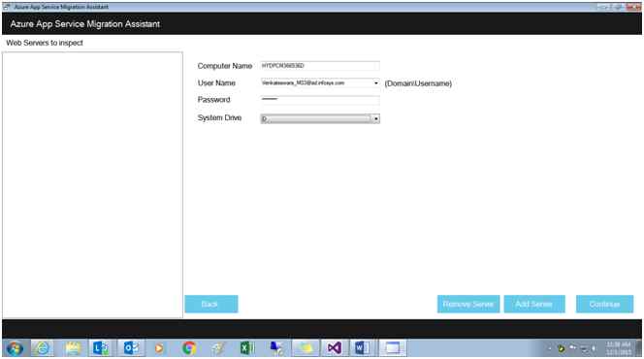Click the Continue button
The image size is (644, 359).
point(604,304)
